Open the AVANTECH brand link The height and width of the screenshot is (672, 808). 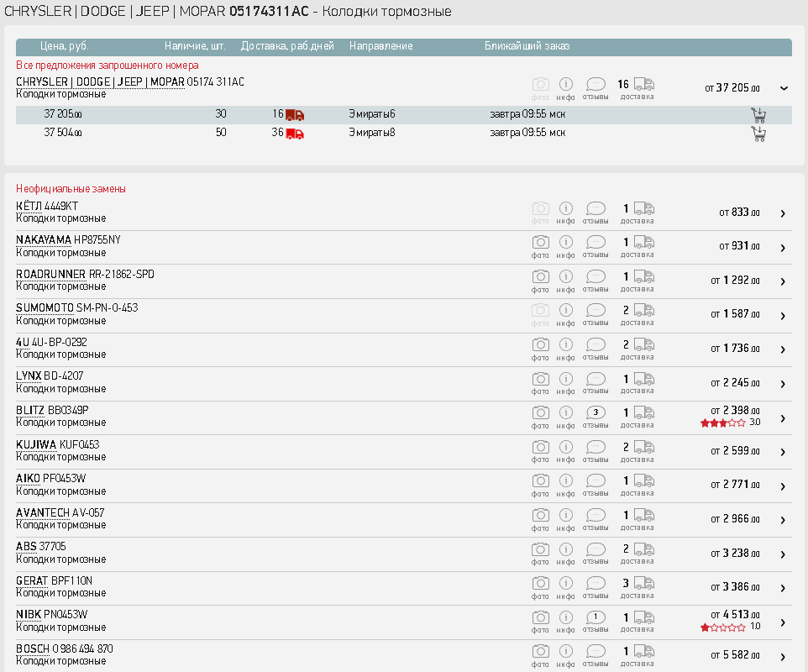(x=43, y=512)
